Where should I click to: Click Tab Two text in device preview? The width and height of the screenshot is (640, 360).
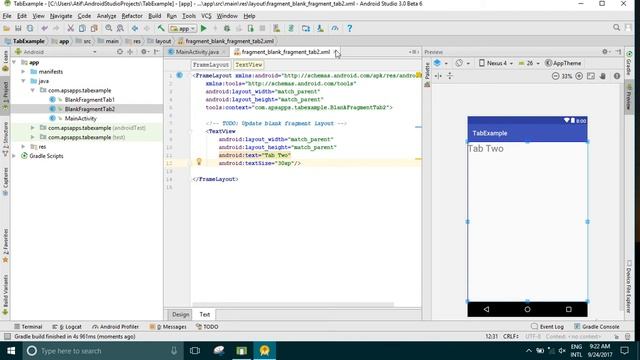[486, 149]
